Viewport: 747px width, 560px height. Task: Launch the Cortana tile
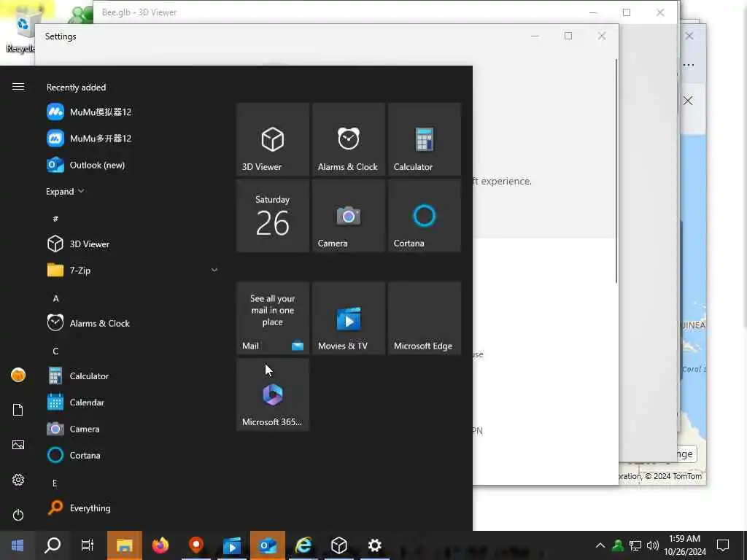[x=424, y=215]
